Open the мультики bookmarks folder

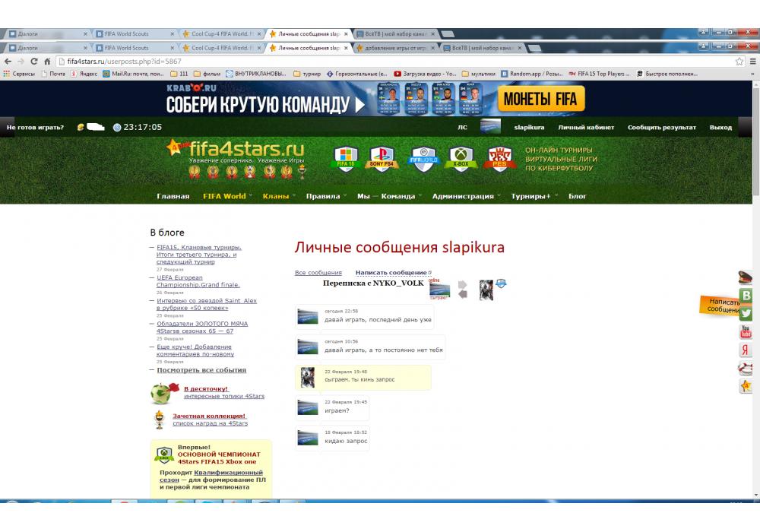[x=478, y=74]
